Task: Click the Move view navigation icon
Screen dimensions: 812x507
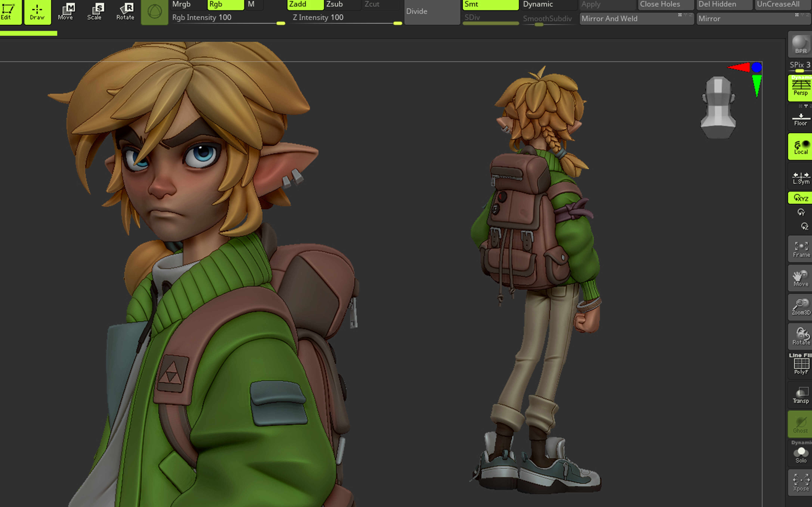Action: (800, 278)
